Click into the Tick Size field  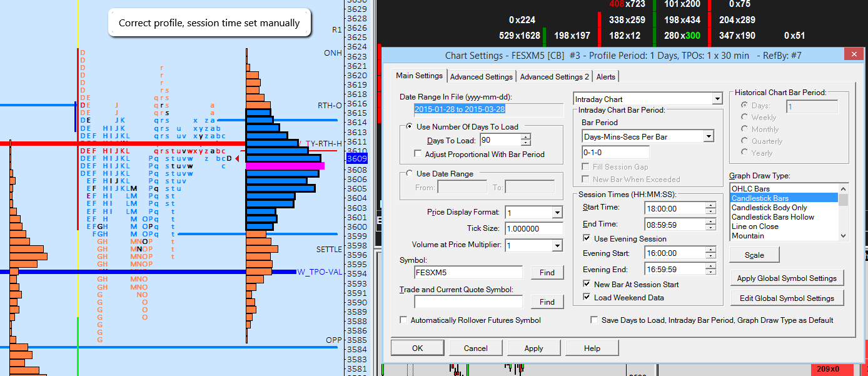click(x=533, y=229)
